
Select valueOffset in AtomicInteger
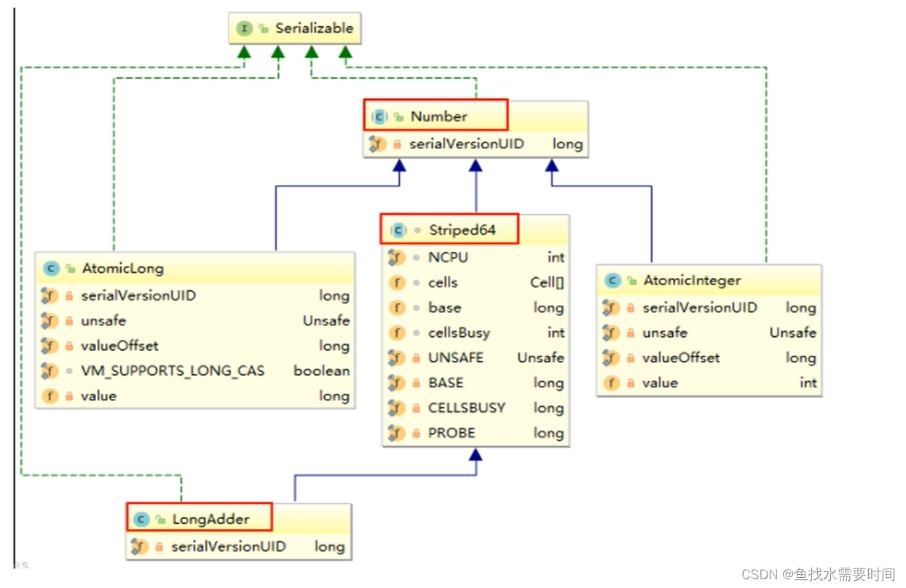click(x=682, y=358)
